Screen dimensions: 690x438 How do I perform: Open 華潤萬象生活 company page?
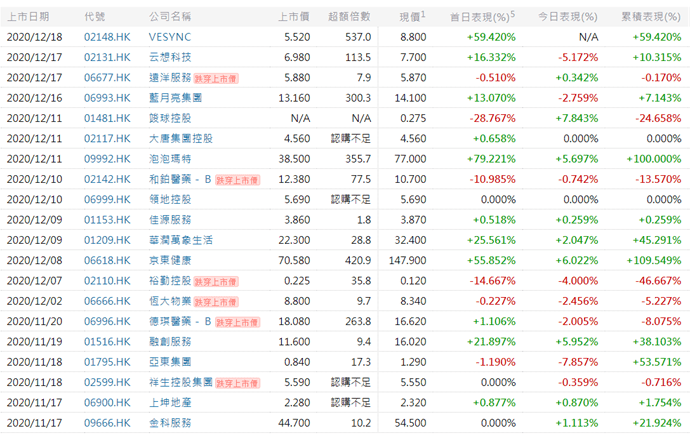click(180, 240)
